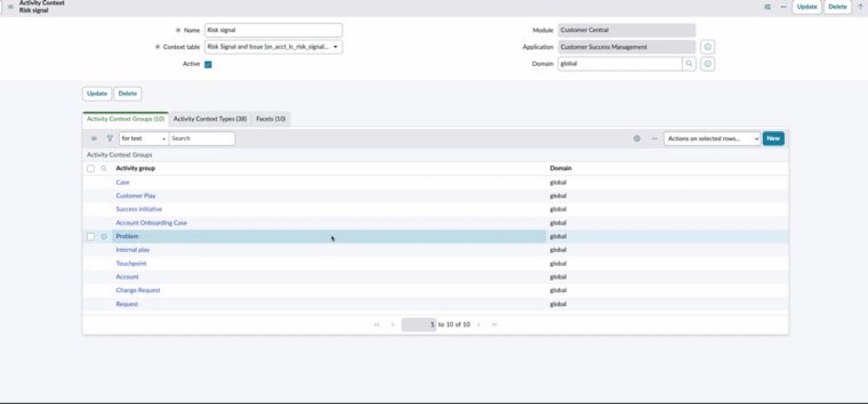The height and width of the screenshot is (404, 868).
Task: Jump to first page of list
Action: [x=377, y=324]
